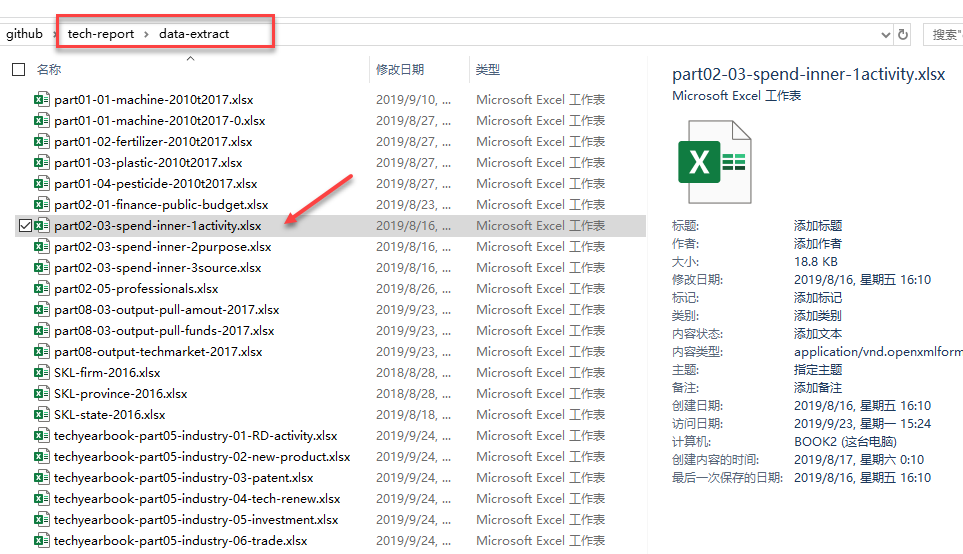The image size is (963, 554).
Task: Click Excel icon beside part08-output-techmarket-2017.xlsx
Action: pos(42,352)
